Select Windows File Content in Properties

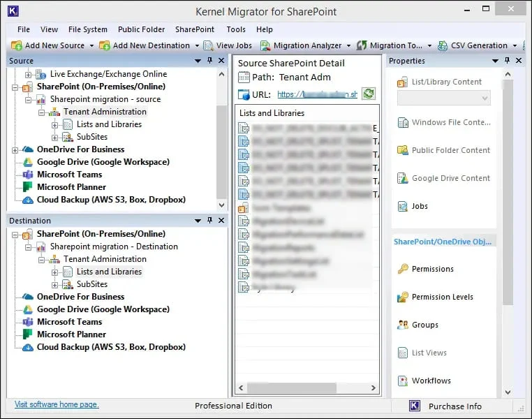tap(444, 122)
